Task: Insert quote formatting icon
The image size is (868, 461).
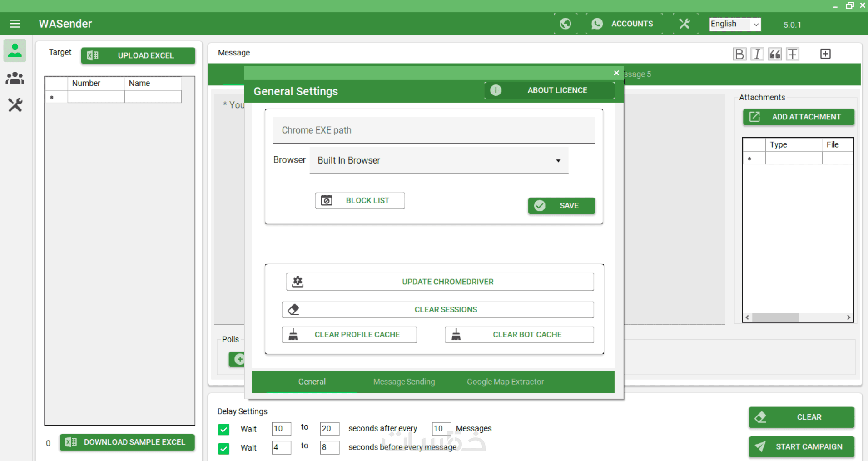Action: [775, 54]
